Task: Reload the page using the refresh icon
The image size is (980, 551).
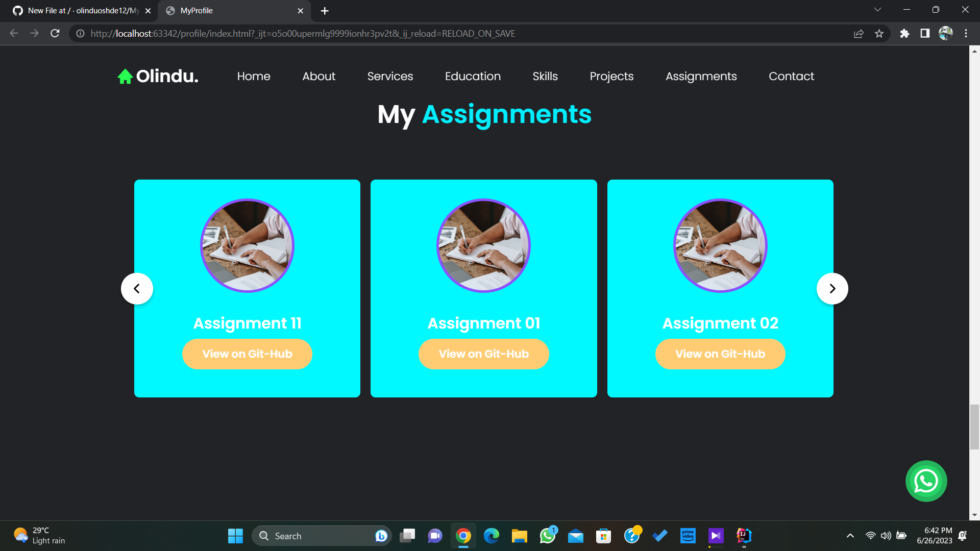Action: click(x=55, y=34)
